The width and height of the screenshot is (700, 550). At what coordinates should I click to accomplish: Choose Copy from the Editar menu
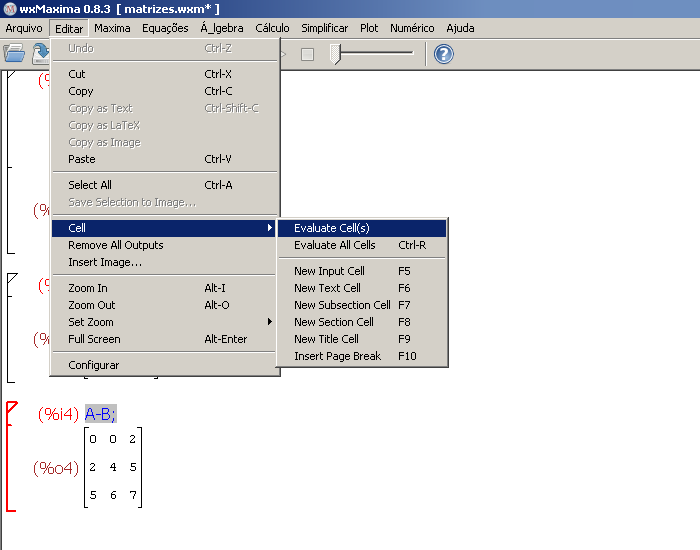[x=164, y=91]
